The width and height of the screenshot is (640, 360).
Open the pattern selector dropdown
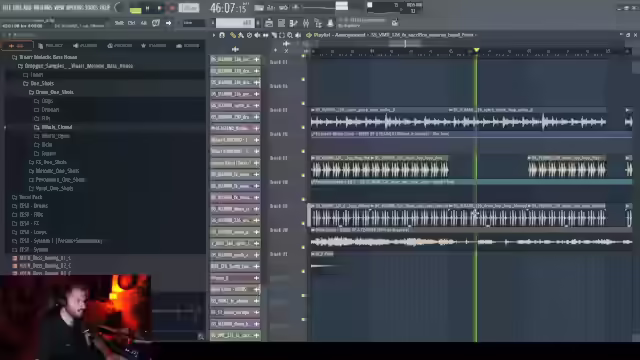coord(235,23)
